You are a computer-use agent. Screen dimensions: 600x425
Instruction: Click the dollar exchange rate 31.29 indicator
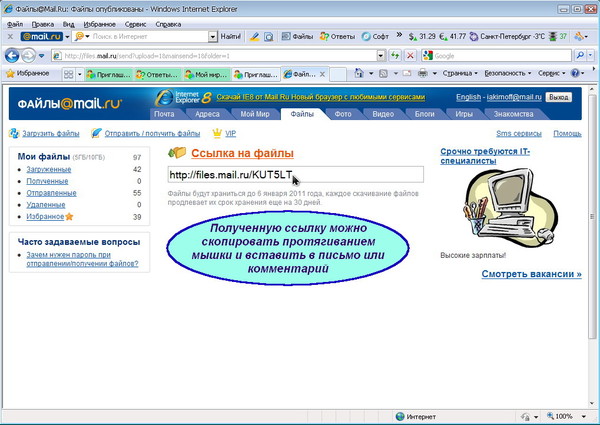pos(422,37)
